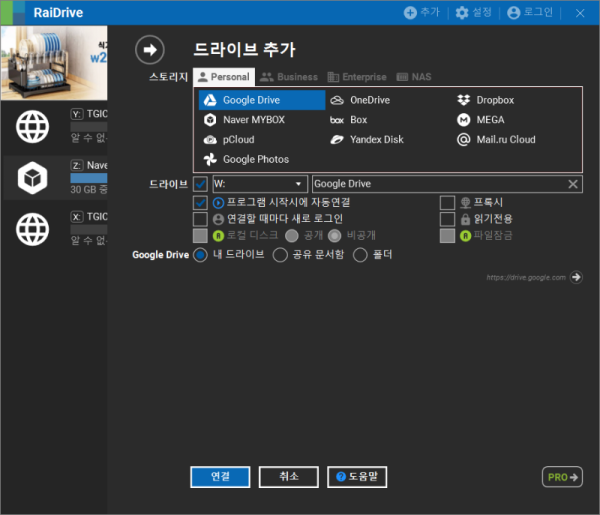Switch to the Business storage tab
Image resolution: width=600 pixels, height=515 pixels.
(x=289, y=77)
